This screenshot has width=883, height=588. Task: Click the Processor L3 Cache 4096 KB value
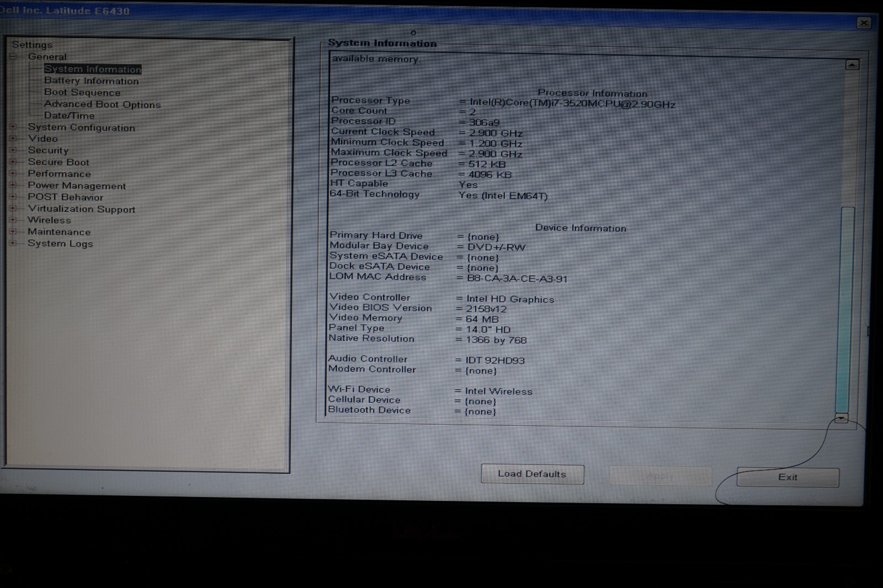point(490,174)
